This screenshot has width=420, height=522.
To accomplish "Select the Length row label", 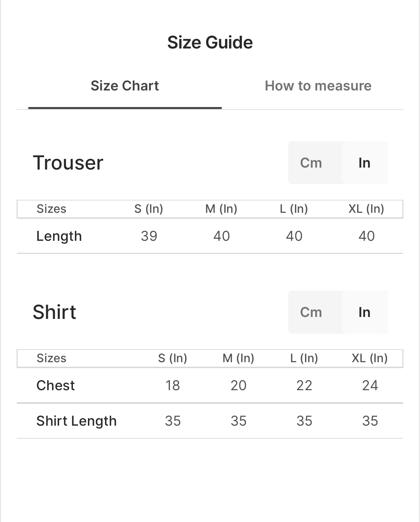I will 59,236.
